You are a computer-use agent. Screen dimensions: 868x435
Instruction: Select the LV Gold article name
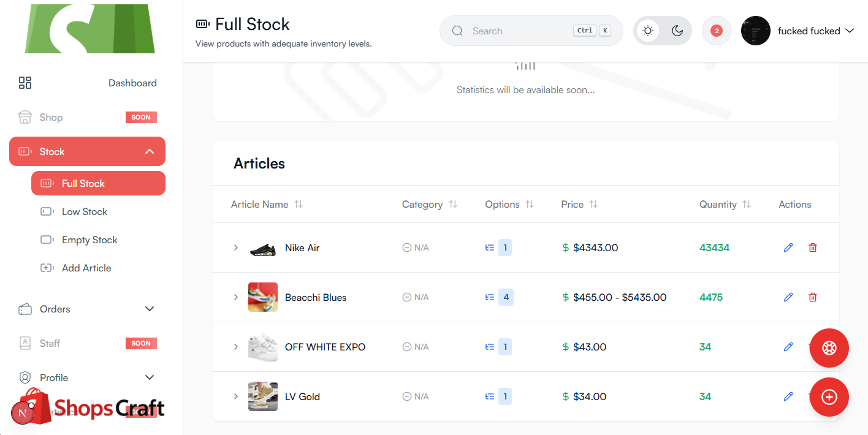[x=302, y=396]
